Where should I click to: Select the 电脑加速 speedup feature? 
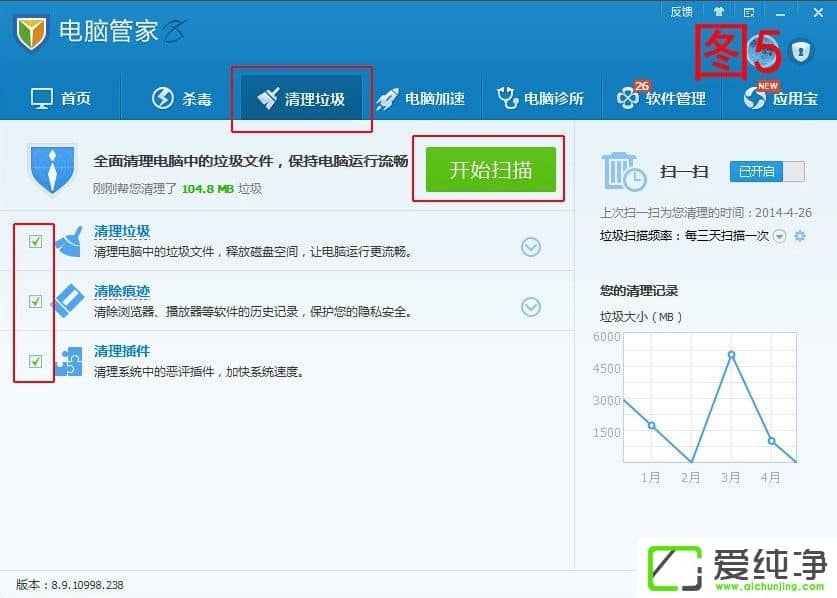click(430, 97)
